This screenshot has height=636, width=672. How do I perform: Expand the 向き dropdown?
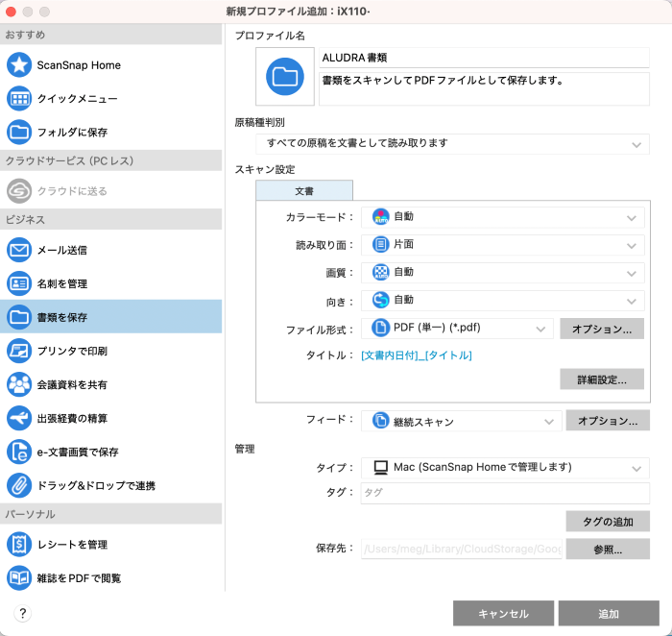(503, 301)
